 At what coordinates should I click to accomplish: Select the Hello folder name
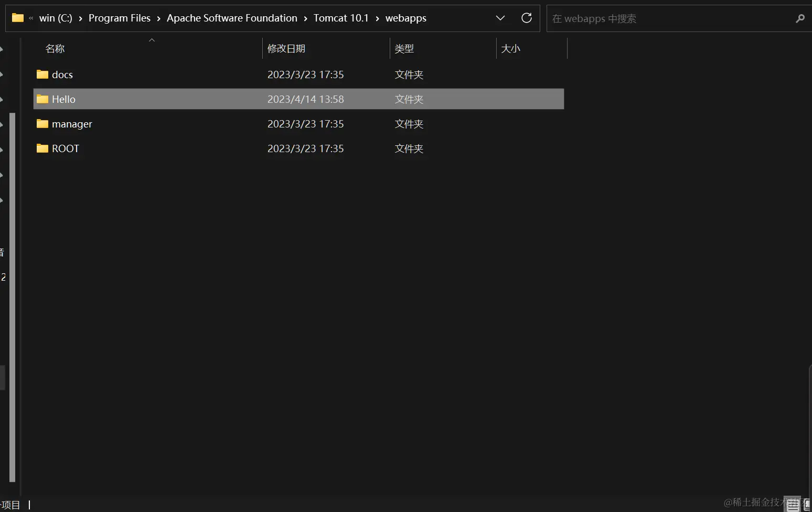tap(63, 99)
